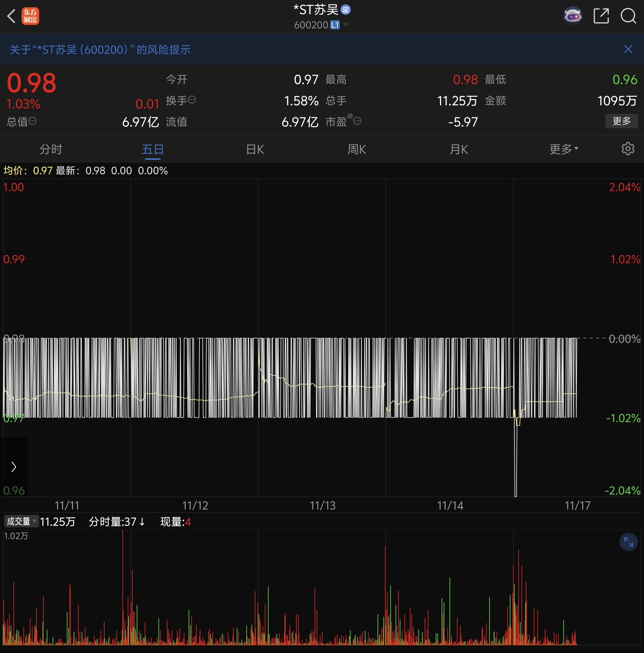Expand volume chart to fullscreen
644x653 pixels.
[x=628, y=542]
